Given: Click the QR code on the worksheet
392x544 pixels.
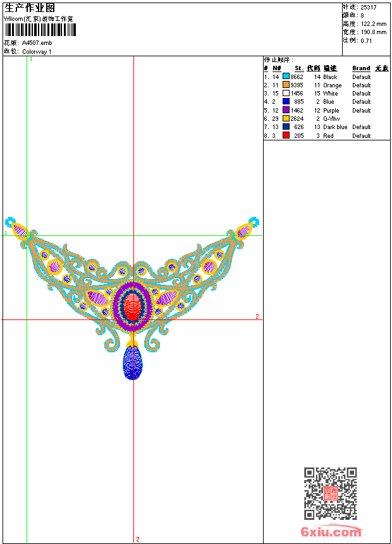Looking at the screenshot, I should pos(330,493).
